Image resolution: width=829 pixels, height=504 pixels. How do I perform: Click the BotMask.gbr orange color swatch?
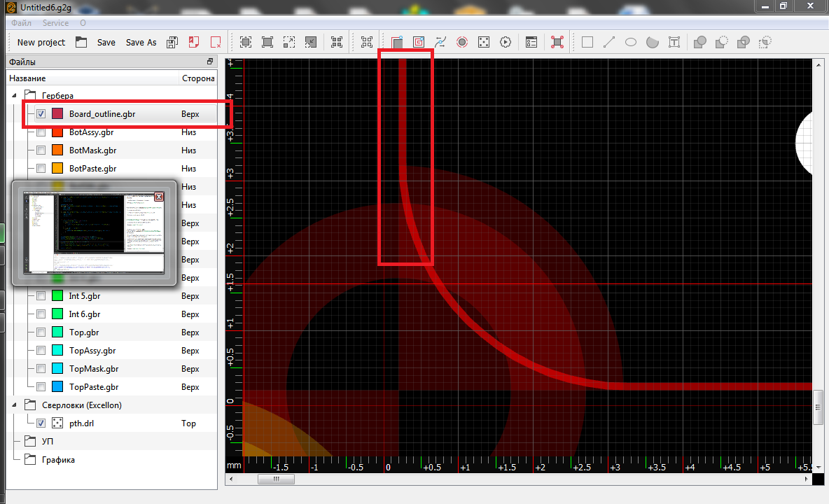coord(57,150)
